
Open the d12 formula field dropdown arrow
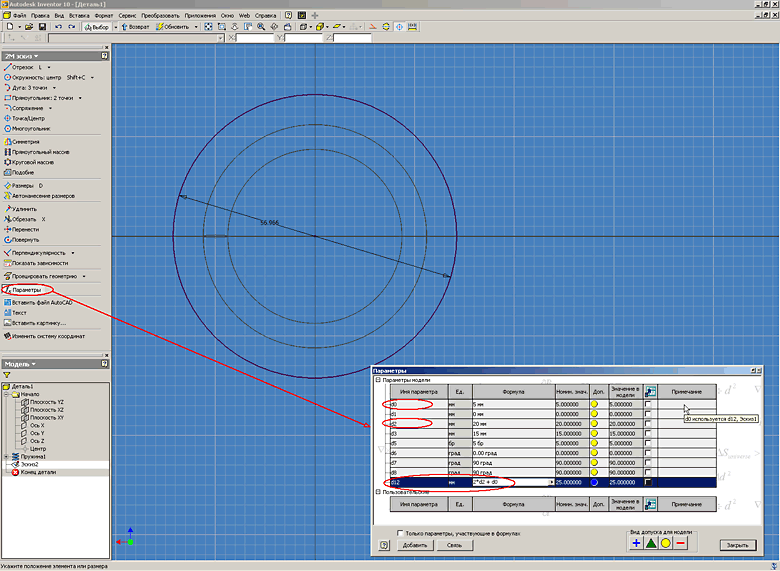[x=551, y=482]
